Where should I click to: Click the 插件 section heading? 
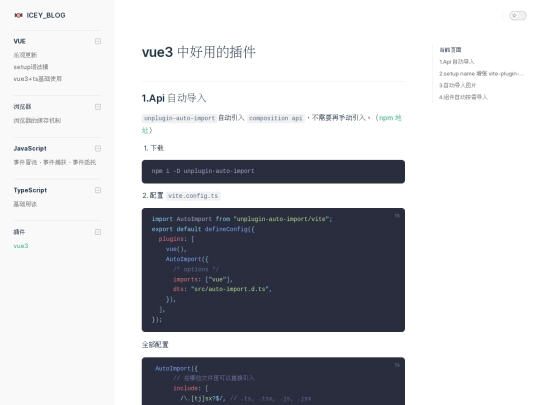(19, 232)
